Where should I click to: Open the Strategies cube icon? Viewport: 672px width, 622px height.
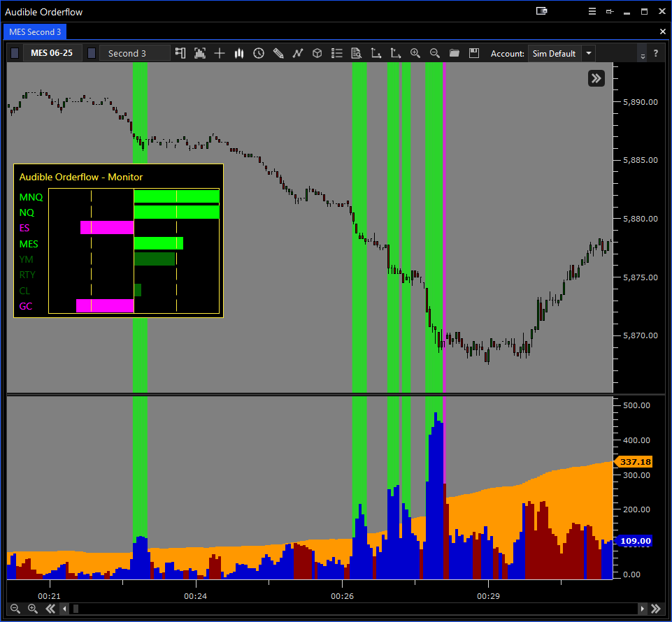[317, 53]
